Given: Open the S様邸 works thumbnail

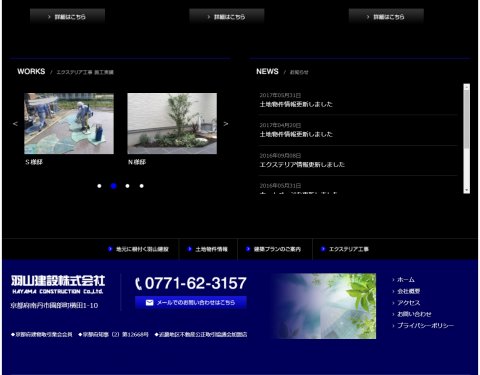Looking at the screenshot, I should click(69, 123).
